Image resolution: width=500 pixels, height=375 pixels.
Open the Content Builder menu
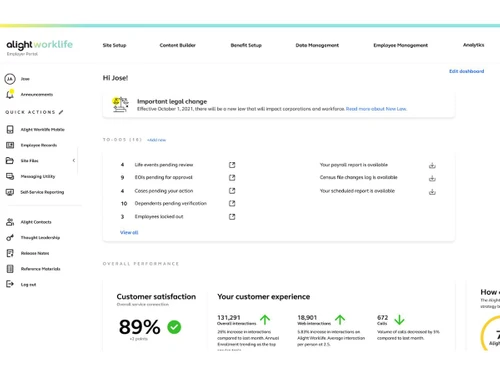(x=178, y=45)
